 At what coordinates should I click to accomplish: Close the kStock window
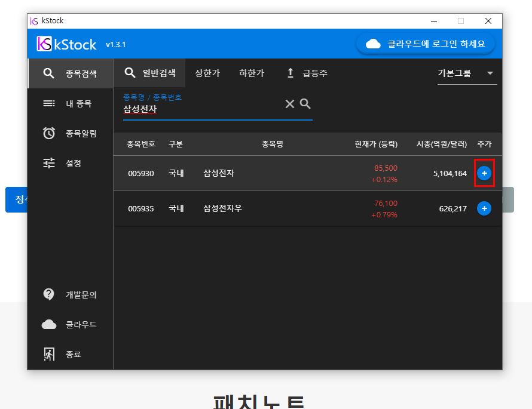coord(488,21)
